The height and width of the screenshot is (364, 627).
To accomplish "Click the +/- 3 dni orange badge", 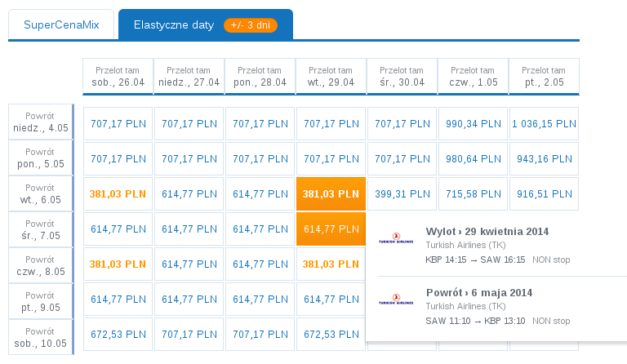I will 251,25.
